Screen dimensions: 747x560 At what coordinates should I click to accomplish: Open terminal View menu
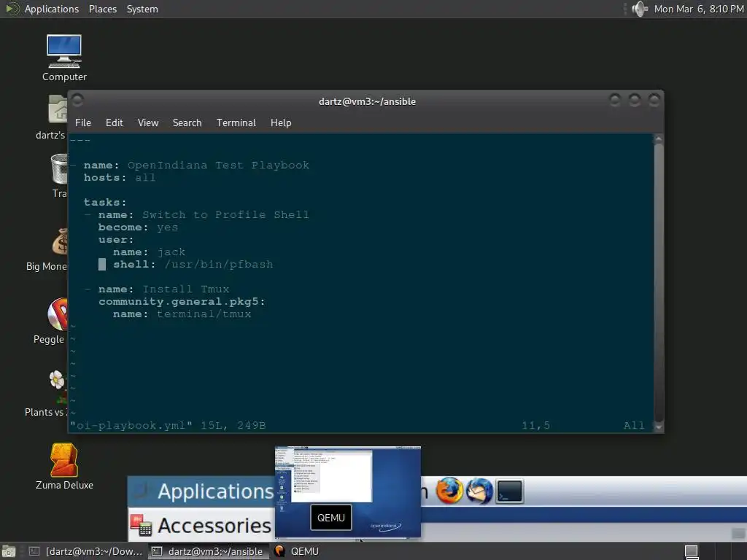coord(148,122)
